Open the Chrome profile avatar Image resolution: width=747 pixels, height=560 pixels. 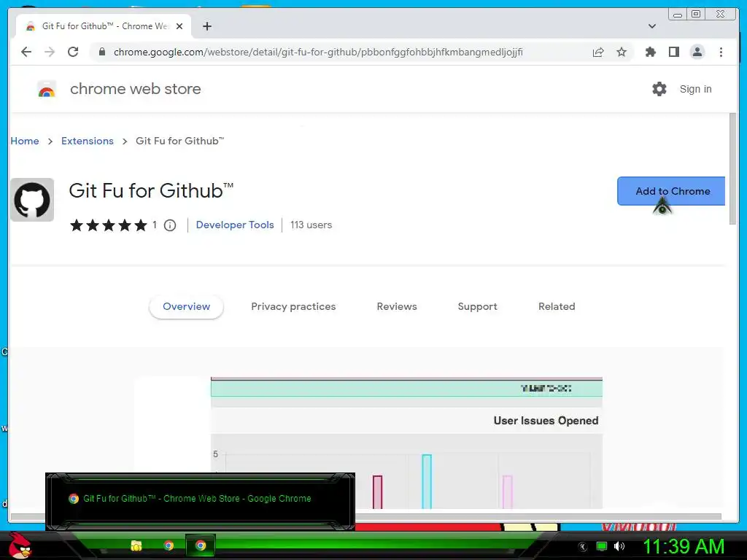point(697,52)
